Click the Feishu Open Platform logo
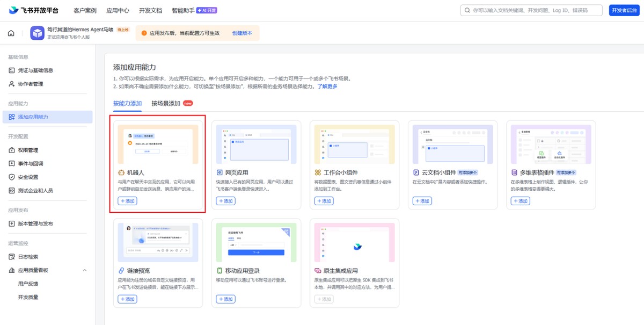The height and width of the screenshot is (325, 644). [34, 10]
